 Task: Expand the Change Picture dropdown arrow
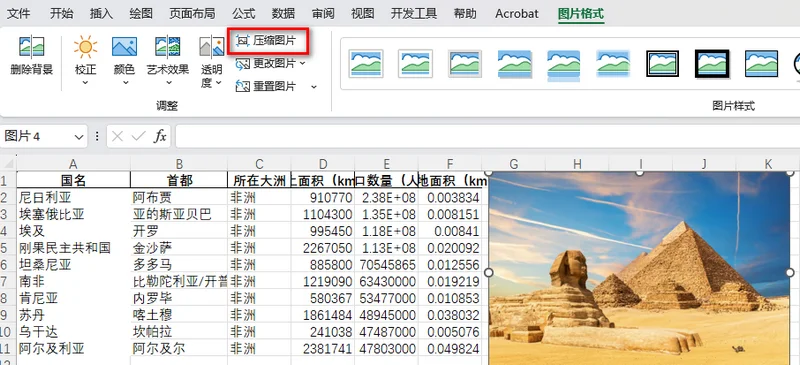point(303,64)
